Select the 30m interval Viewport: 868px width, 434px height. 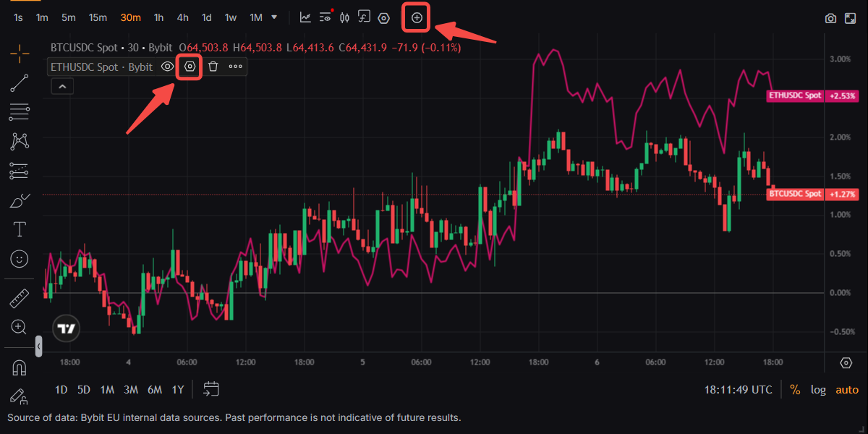pyautogui.click(x=130, y=17)
